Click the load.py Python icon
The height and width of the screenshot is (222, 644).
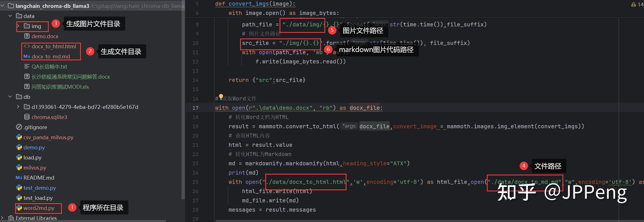pyautogui.click(x=19, y=157)
